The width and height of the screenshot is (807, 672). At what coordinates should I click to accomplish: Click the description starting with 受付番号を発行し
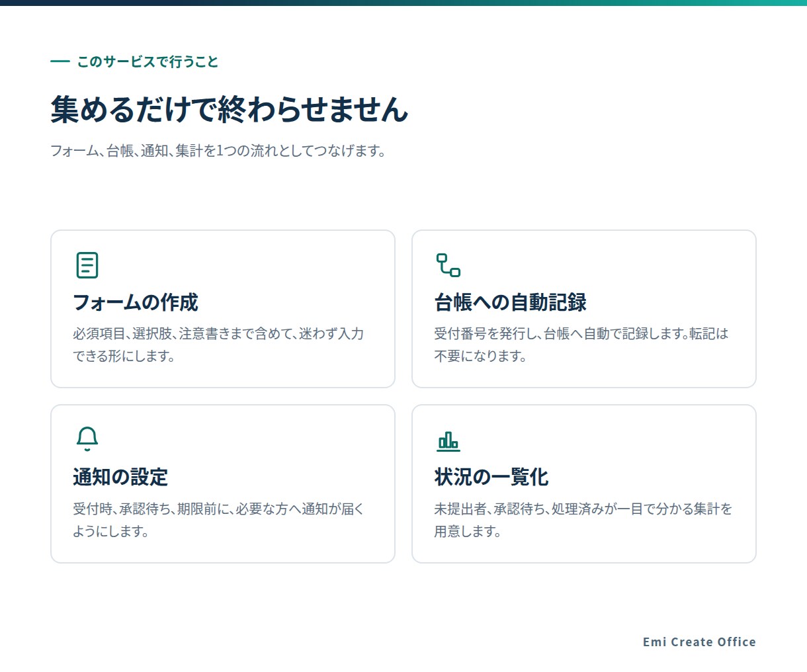[x=581, y=345]
